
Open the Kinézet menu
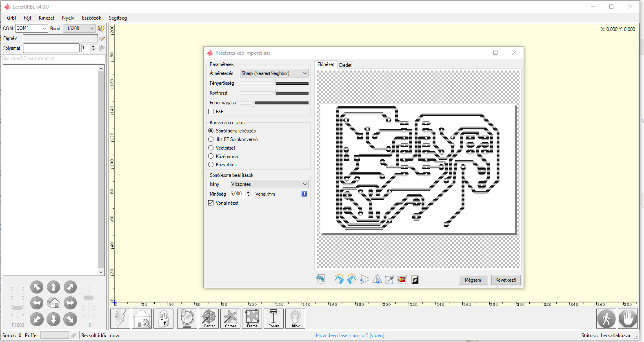point(47,18)
